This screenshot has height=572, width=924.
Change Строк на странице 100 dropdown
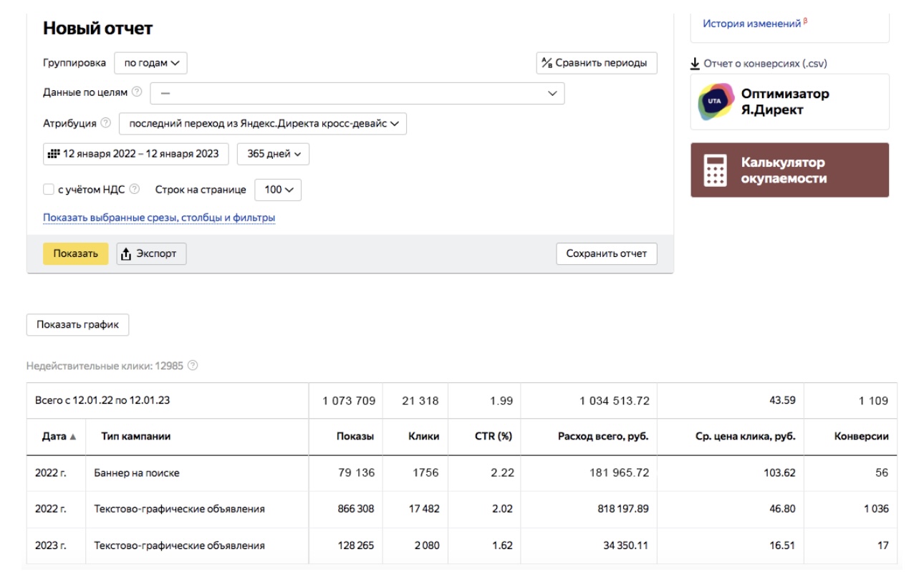coord(278,190)
